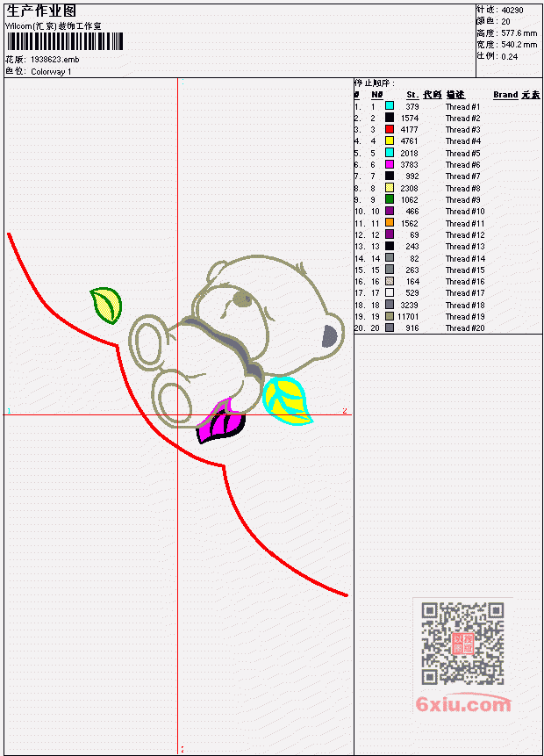Viewport: 544px width, 756px height.
Task: Click the black swatch for Thread #7
Action: click(x=390, y=176)
